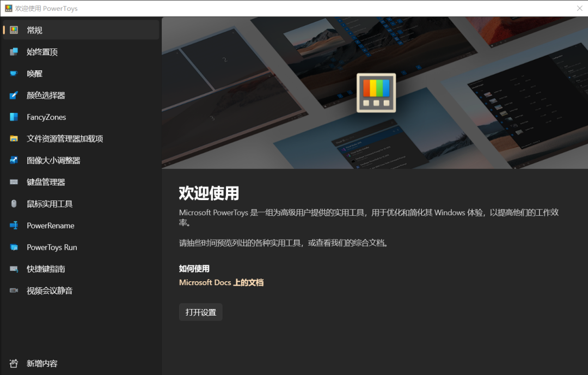Open the Microsoft Docs 上的文档 link
This screenshot has width=588, height=375.
click(221, 282)
